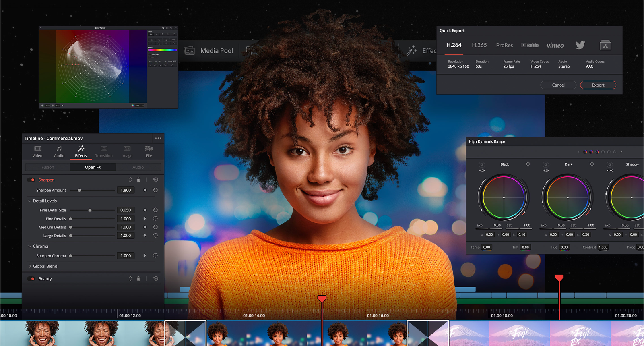Viewport: 644px width, 346px height.
Task: Reset the Sharpen Chroma parameter
Action: pyautogui.click(x=155, y=255)
